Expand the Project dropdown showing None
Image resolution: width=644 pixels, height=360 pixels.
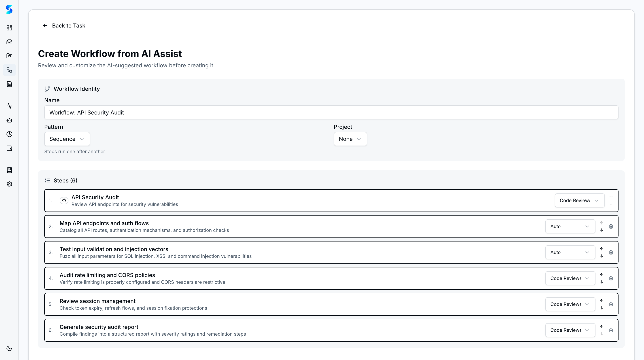(350, 139)
